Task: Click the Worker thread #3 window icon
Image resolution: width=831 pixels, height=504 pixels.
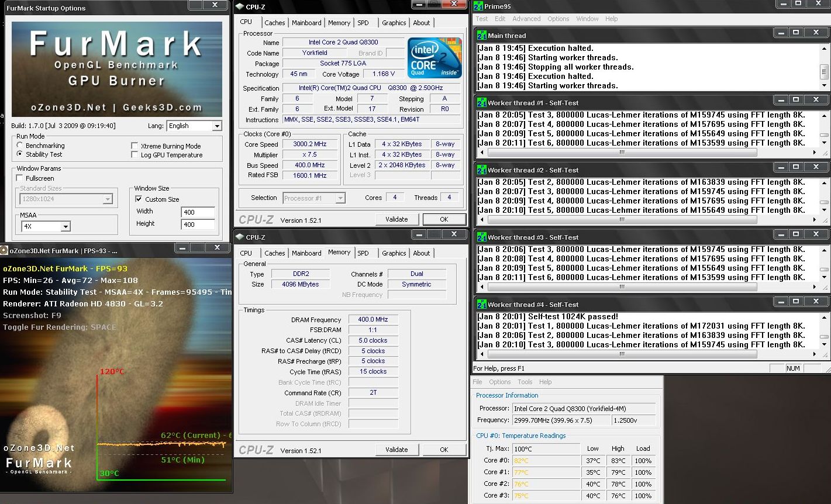Action: [x=482, y=237]
